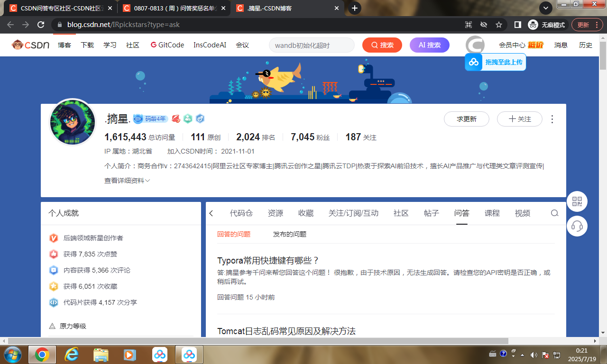Open InsCodeAI from the CSDN header

(x=210, y=45)
